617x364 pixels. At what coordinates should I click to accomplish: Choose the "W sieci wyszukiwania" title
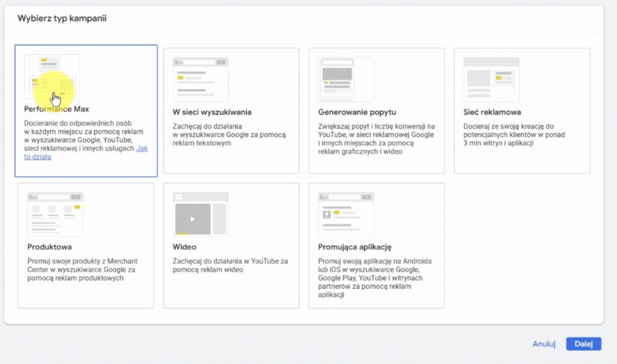click(x=211, y=112)
